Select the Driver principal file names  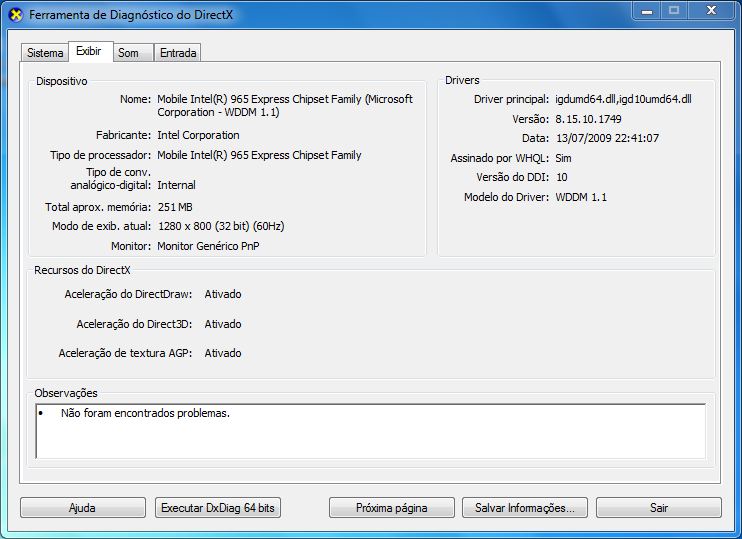[x=623, y=100]
